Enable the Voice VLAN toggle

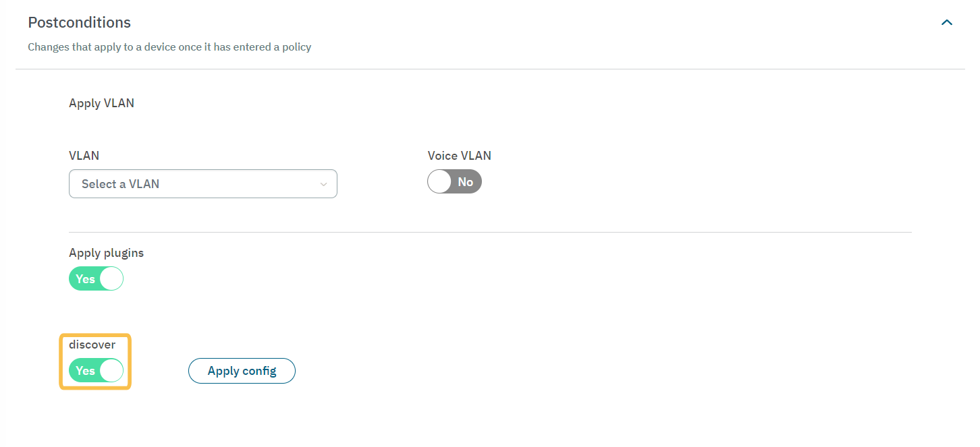454,182
